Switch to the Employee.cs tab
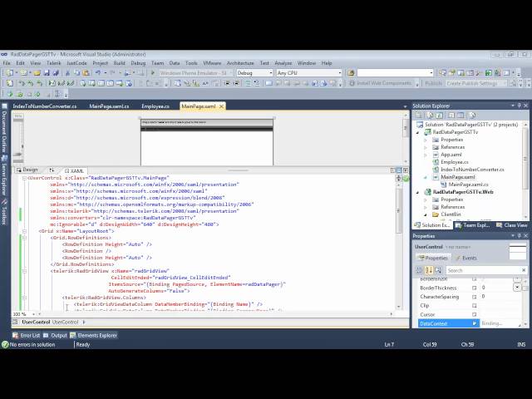532x399 pixels. (x=155, y=106)
